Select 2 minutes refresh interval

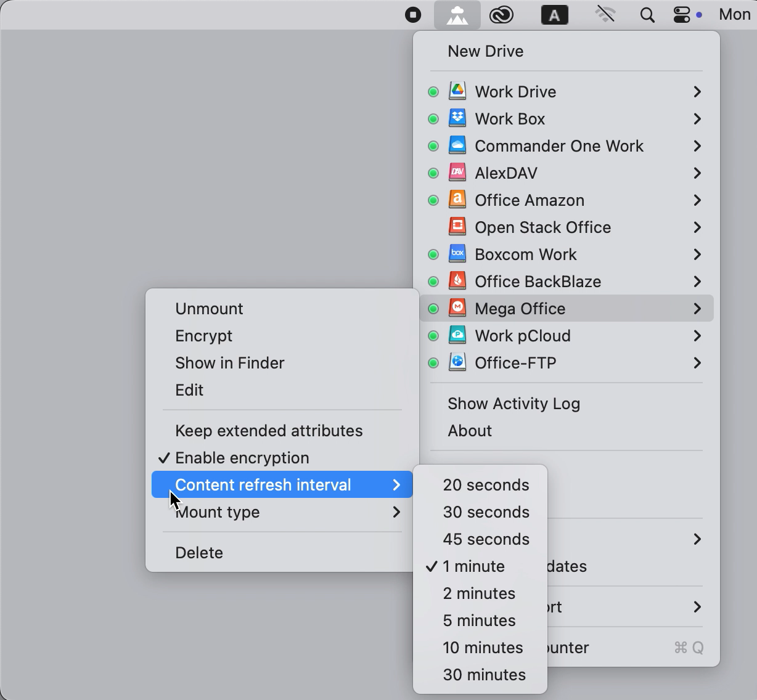click(x=480, y=593)
